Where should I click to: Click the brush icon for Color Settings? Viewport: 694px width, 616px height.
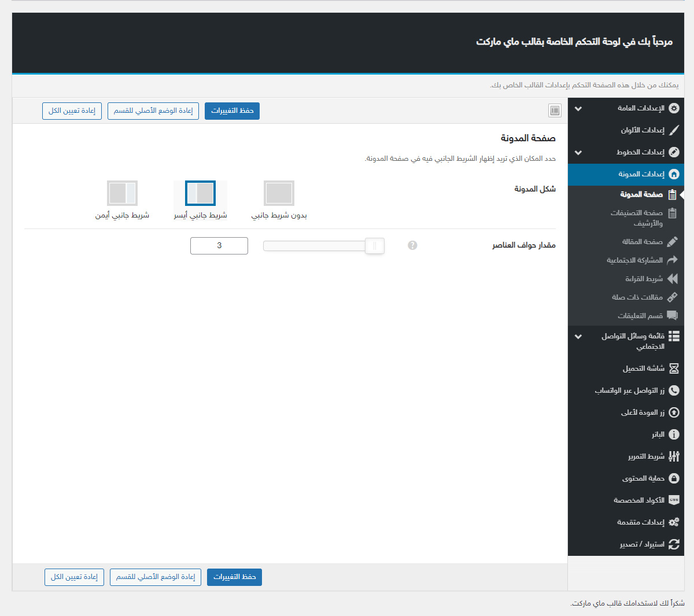(674, 130)
